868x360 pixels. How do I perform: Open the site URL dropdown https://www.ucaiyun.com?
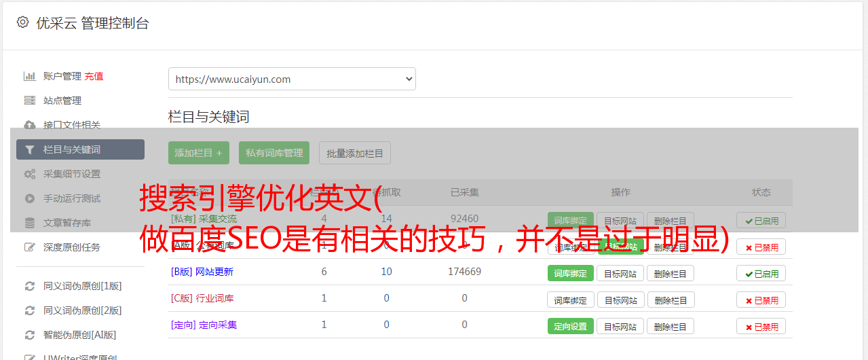pyautogui.click(x=292, y=79)
